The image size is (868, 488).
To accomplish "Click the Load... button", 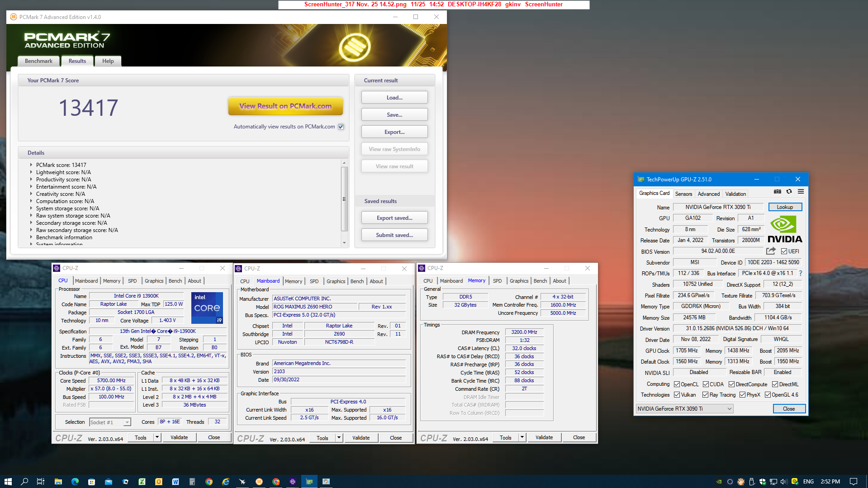I will 394,97.
